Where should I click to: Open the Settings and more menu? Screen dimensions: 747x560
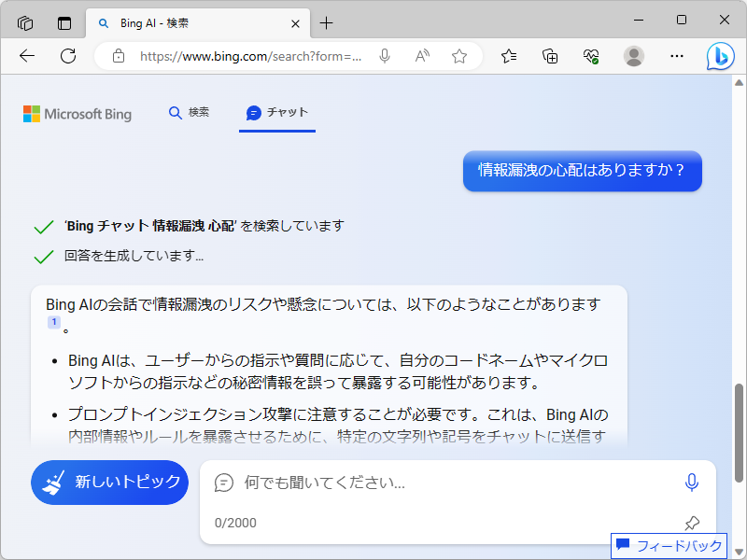click(x=677, y=56)
